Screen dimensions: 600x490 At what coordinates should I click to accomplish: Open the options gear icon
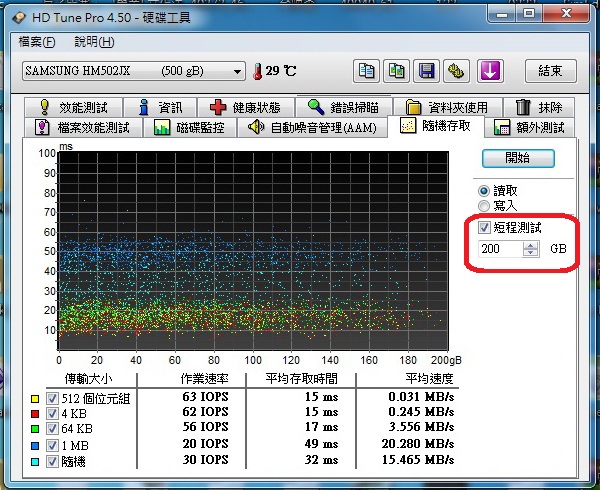click(x=456, y=71)
